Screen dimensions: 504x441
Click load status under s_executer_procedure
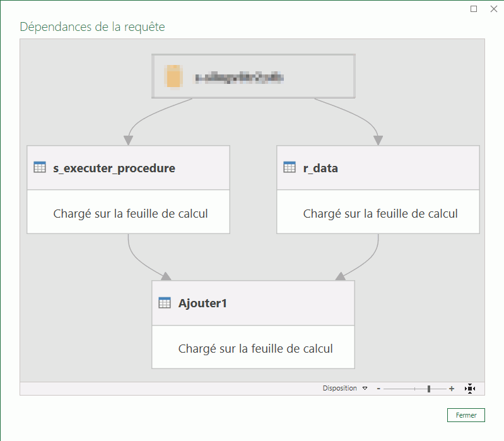point(131,213)
